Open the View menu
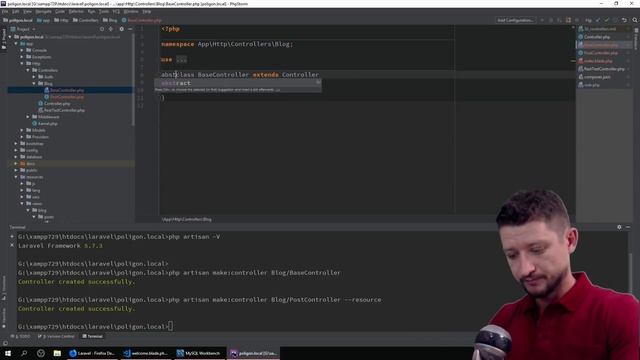Screen dimensions: 640x360 click(x=27, y=11)
